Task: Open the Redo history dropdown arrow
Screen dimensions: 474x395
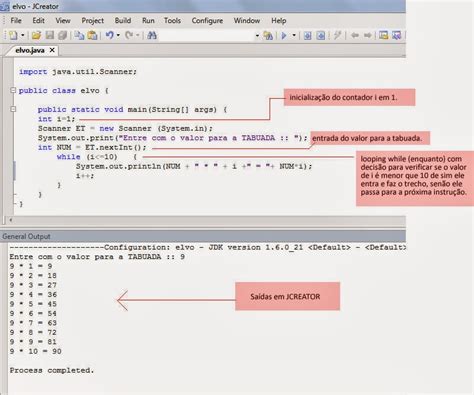Action: point(137,35)
